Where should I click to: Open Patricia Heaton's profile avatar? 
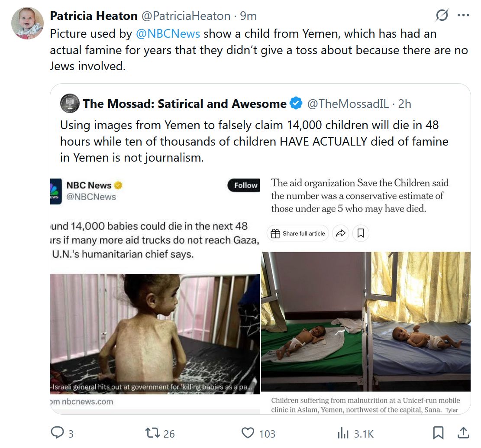tap(27, 23)
